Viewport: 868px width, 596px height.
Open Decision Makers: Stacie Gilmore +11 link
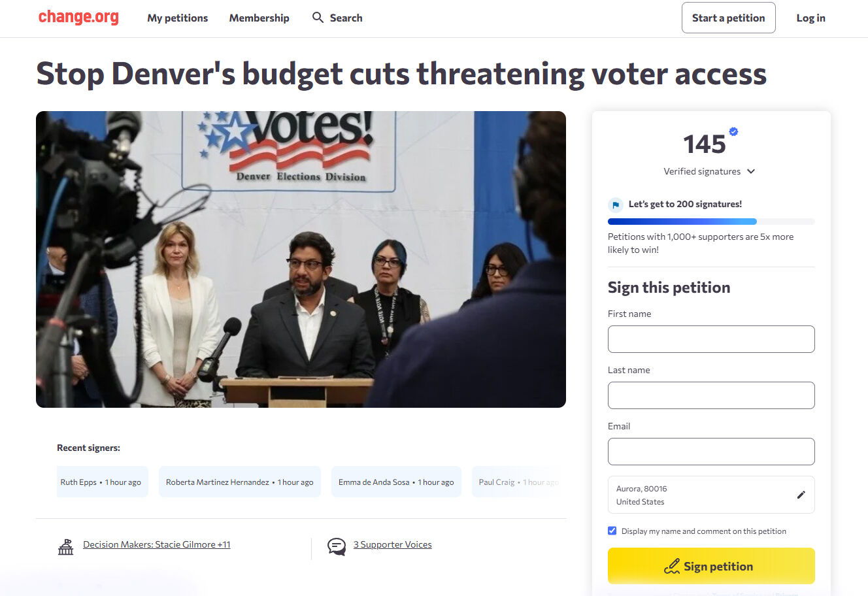[x=157, y=544]
